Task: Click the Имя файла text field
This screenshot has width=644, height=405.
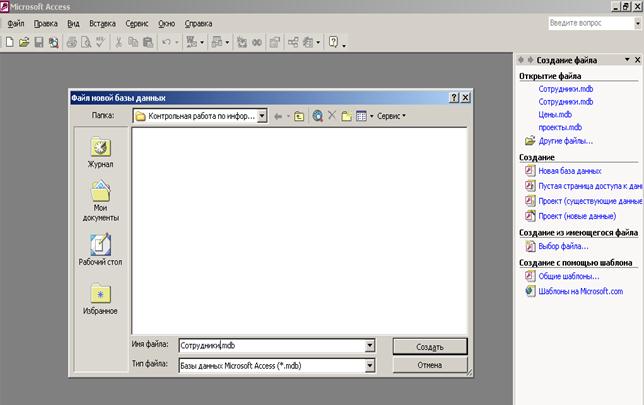Action: (272, 345)
